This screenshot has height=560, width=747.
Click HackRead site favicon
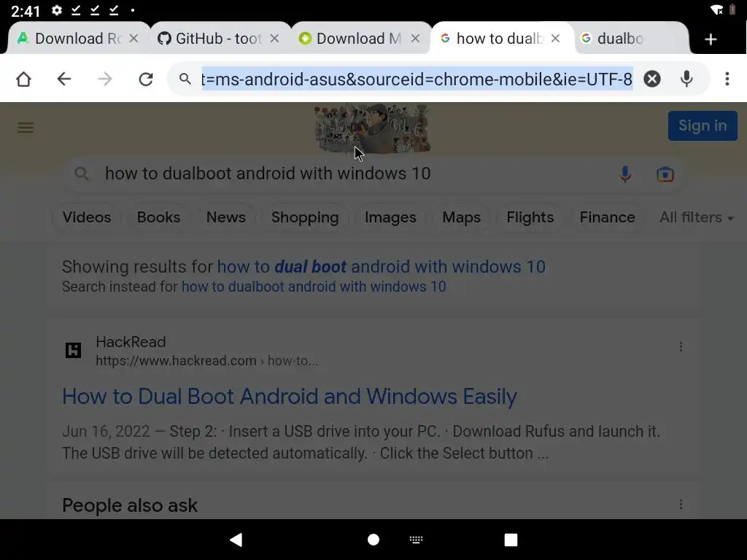coord(73,351)
